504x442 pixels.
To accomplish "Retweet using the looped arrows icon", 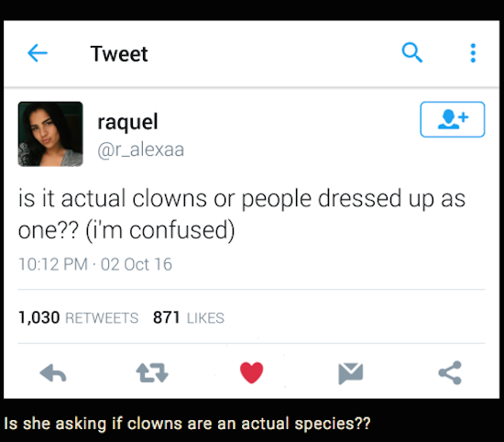I will click(x=152, y=373).
